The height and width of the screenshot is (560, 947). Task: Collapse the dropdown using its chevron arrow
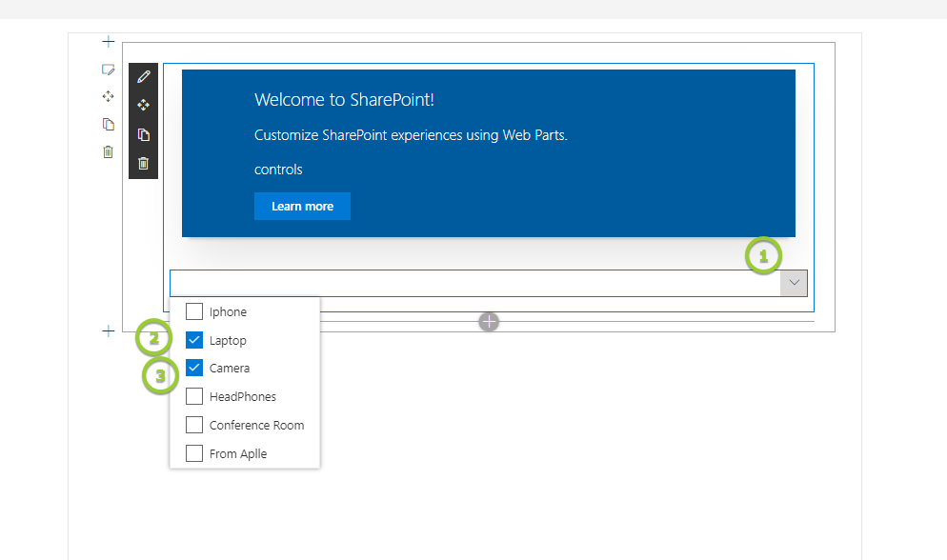pyautogui.click(x=794, y=283)
